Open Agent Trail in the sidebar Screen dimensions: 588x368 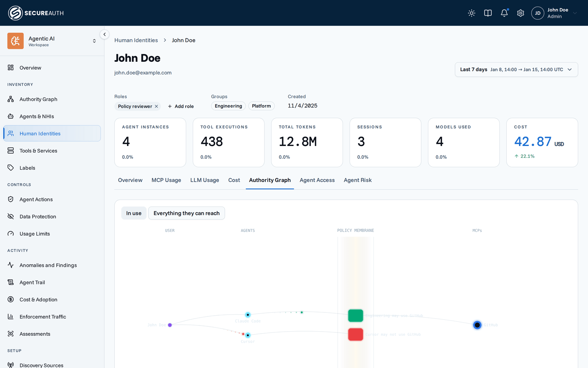52,282
